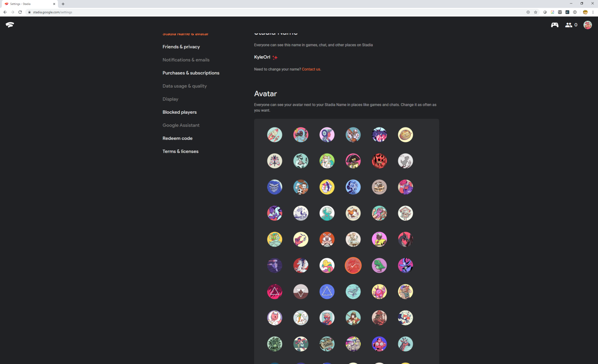Open Terms & licenses
The height and width of the screenshot is (364, 598).
180,151
